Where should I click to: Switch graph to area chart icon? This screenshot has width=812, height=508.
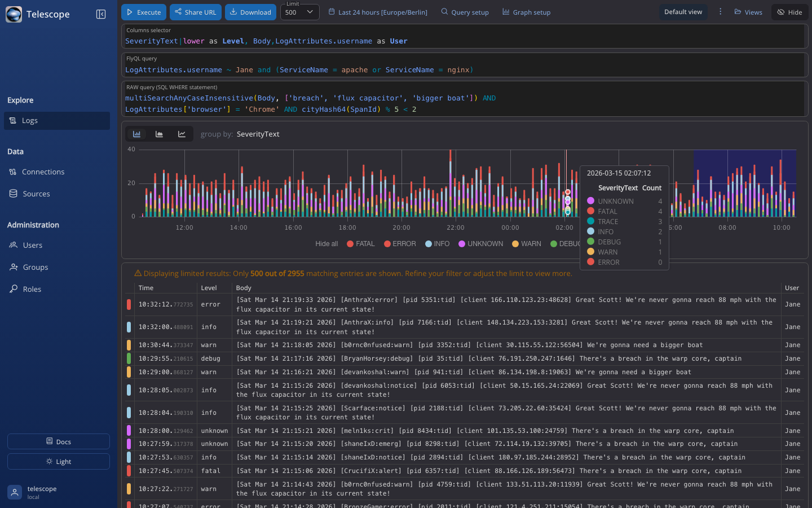[x=159, y=134]
